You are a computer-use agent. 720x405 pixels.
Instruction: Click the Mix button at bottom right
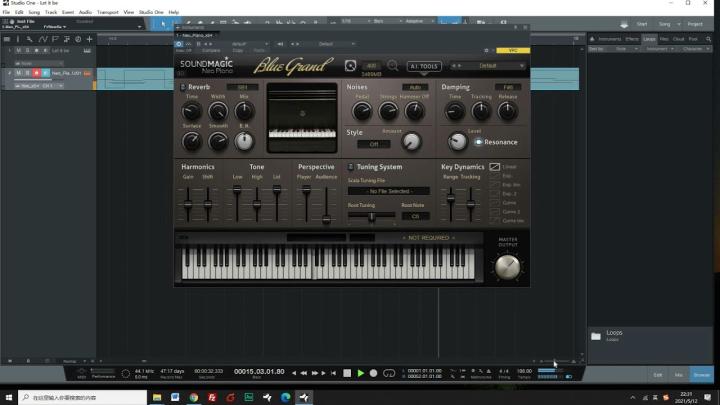(679, 375)
